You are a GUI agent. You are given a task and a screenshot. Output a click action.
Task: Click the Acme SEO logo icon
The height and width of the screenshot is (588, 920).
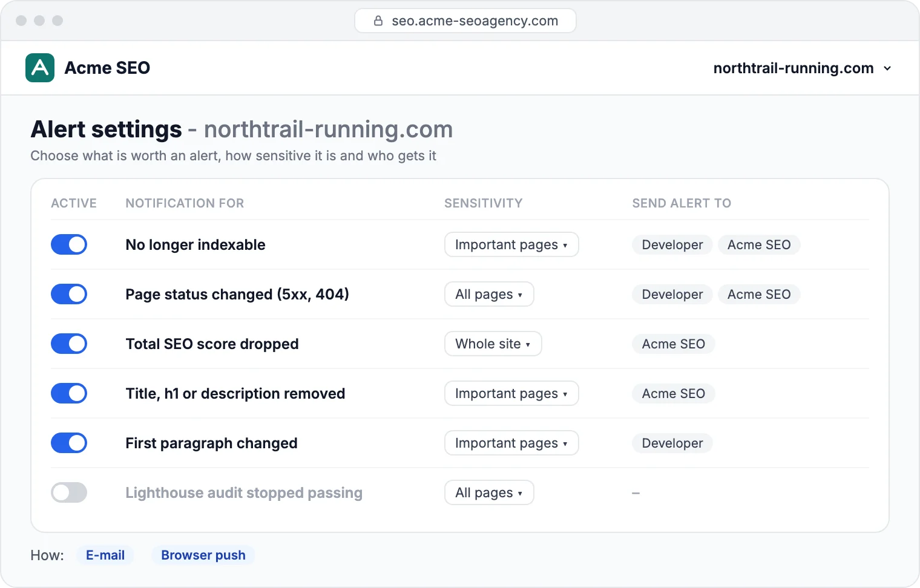[40, 68]
